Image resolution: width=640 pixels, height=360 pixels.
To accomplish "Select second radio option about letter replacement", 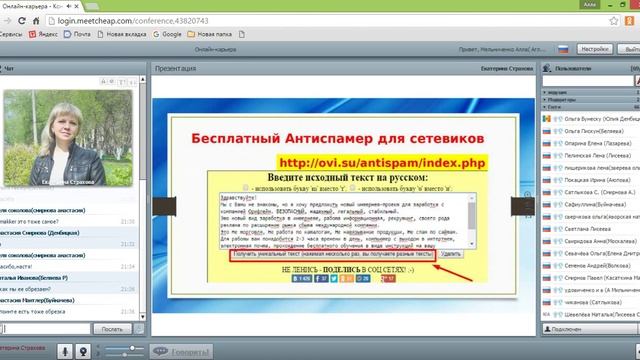I will [353, 187].
